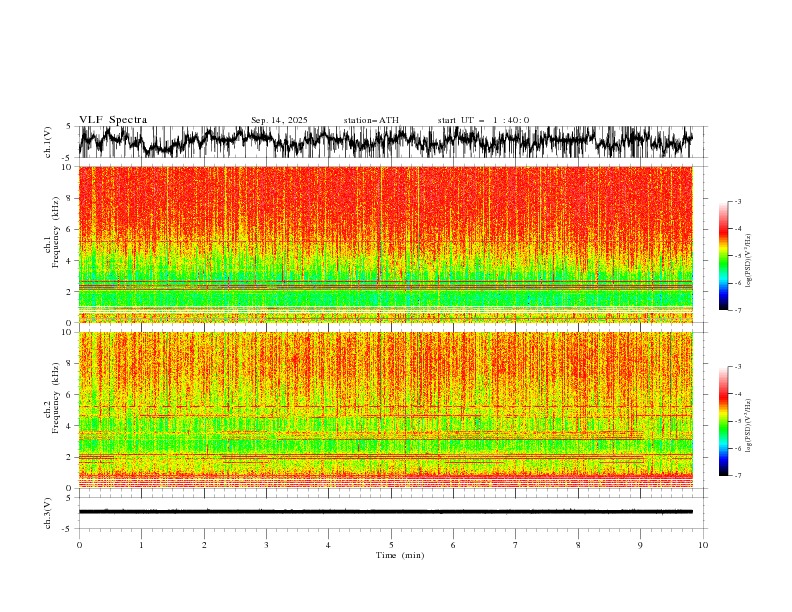The height and width of the screenshot is (612, 792).
Task: Click the ch.1 spectrogram panel
Action: pos(385,244)
